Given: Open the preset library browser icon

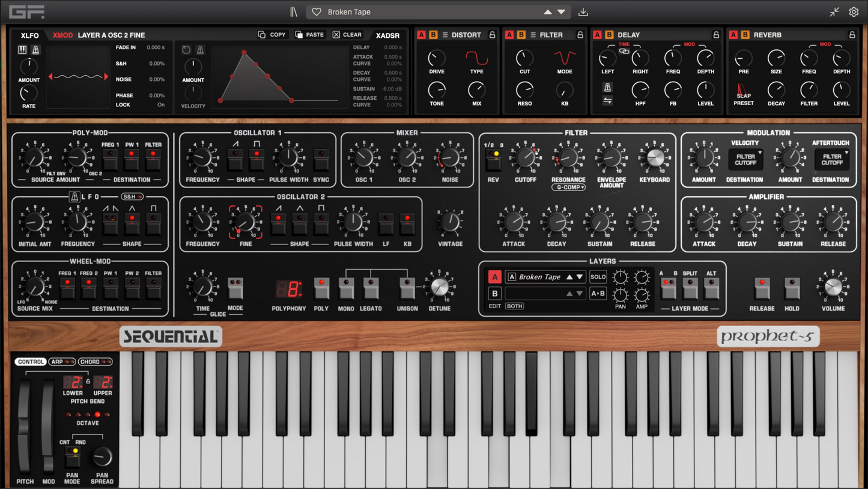Looking at the screenshot, I should [x=294, y=12].
